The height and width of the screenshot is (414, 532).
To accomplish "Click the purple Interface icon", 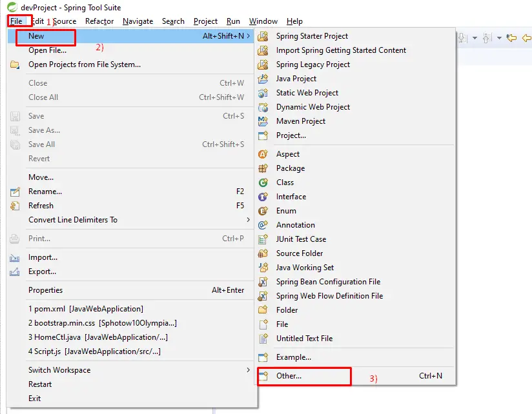I will (263, 197).
